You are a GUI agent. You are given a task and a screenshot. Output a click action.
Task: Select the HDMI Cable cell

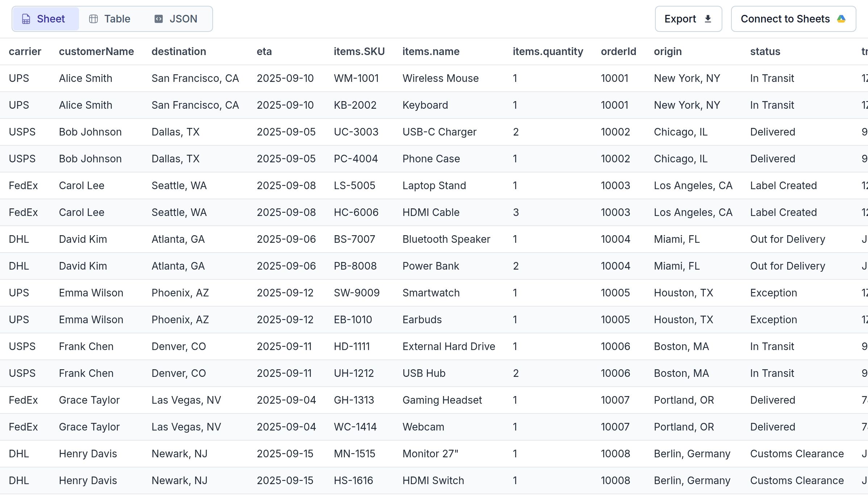(x=431, y=212)
